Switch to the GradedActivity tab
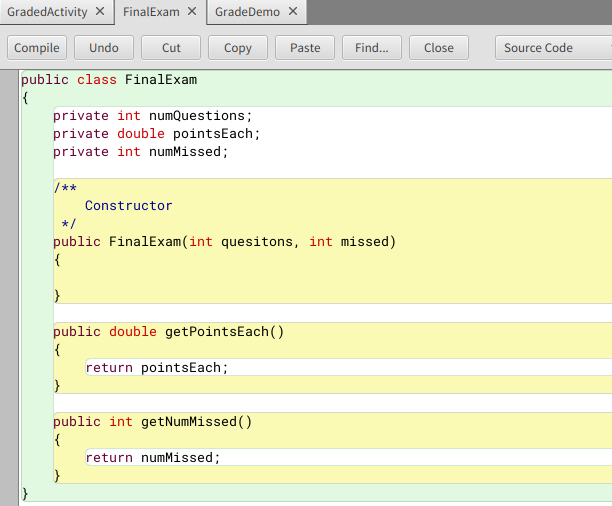Screen dimensions: 612x506 [48, 12]
